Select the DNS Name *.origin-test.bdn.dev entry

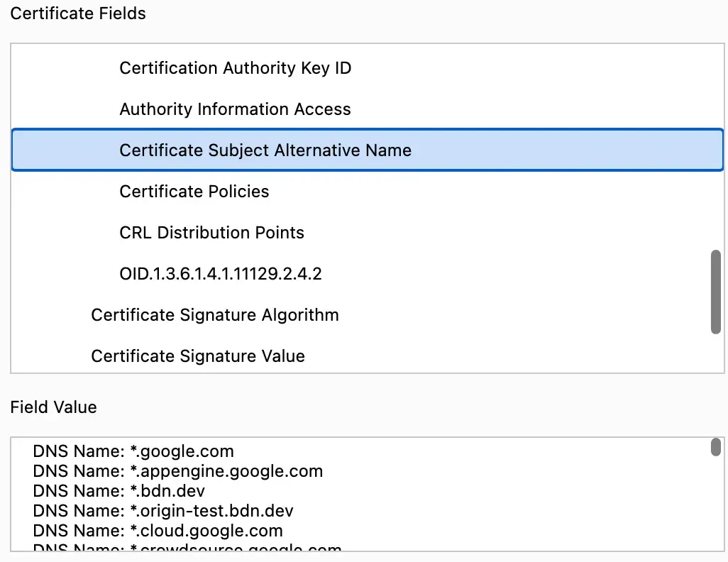[163, 510]
